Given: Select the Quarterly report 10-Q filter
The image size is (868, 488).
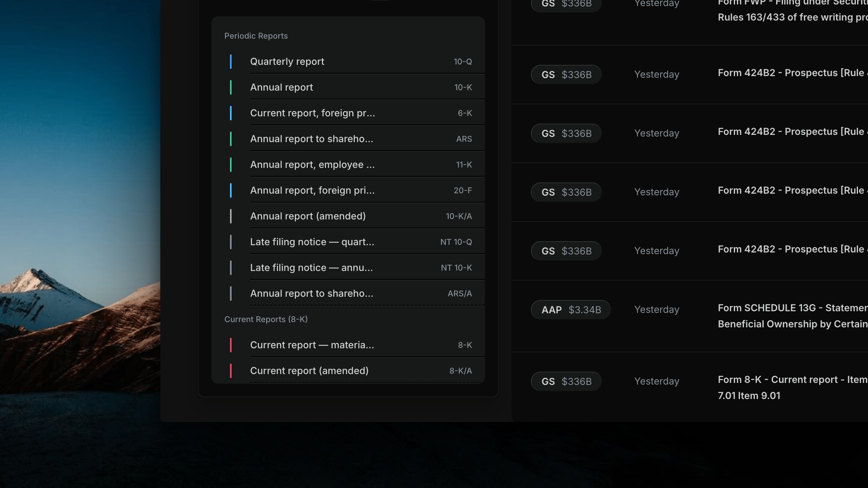Looking at the screenshot, I should pos(348,61).
